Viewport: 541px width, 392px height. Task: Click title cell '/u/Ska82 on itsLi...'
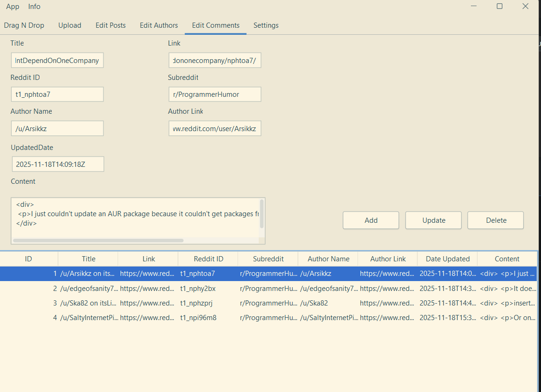click(x=87, y=303)
